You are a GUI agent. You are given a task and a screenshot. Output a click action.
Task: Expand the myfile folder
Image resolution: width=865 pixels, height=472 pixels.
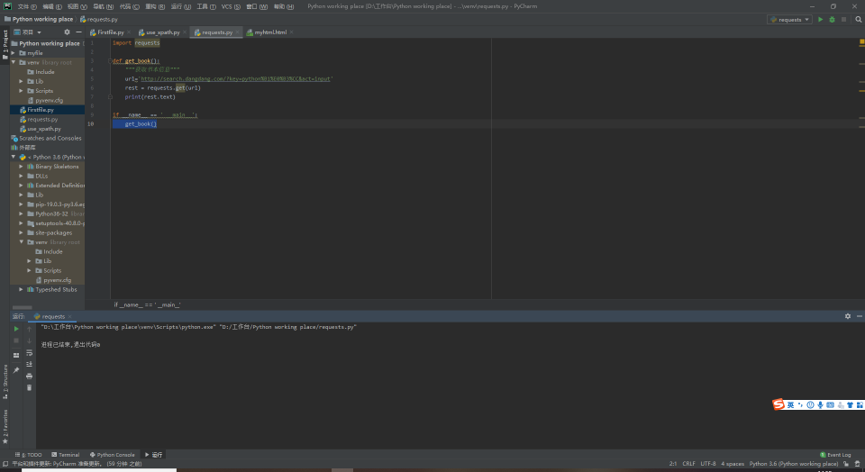[13, 53]
